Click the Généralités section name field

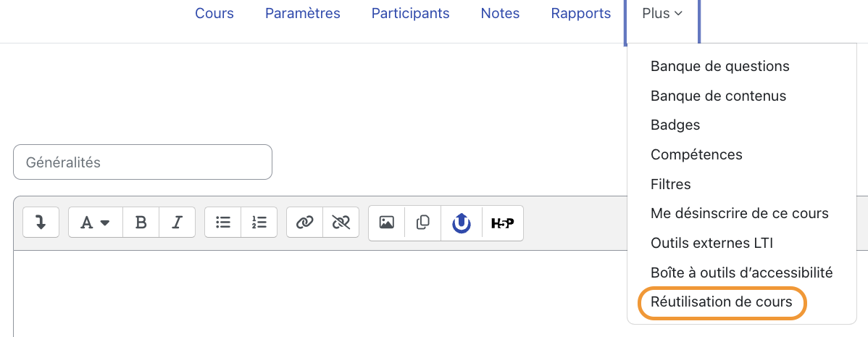143,162
